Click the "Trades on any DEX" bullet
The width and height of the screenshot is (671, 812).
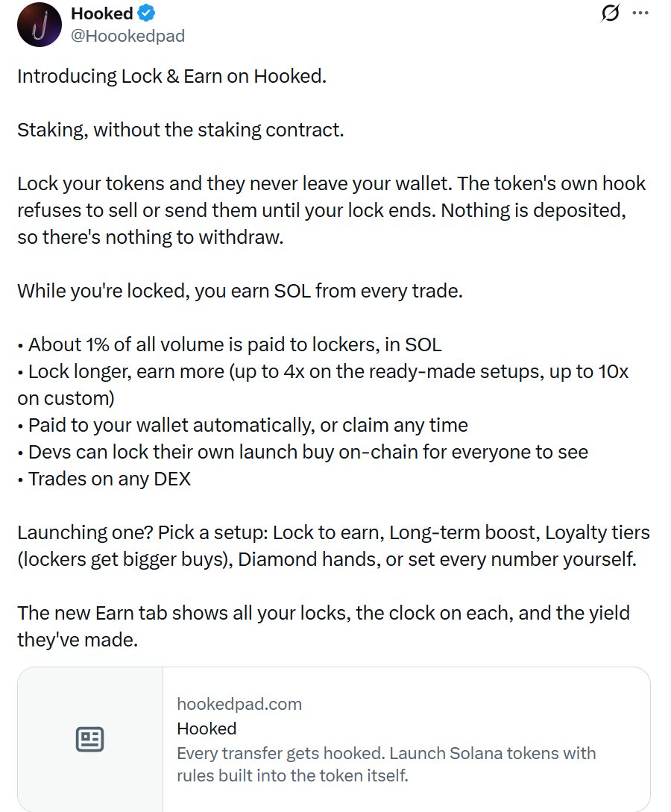point(104,479)
